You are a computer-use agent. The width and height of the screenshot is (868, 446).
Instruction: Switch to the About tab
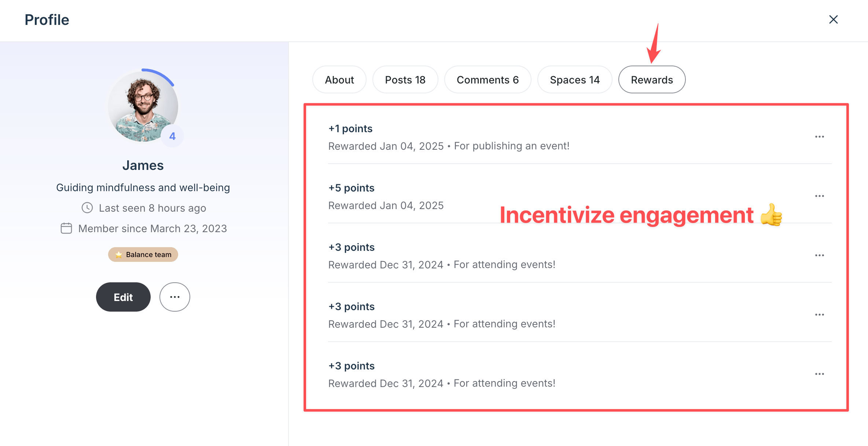click(339, 79)
